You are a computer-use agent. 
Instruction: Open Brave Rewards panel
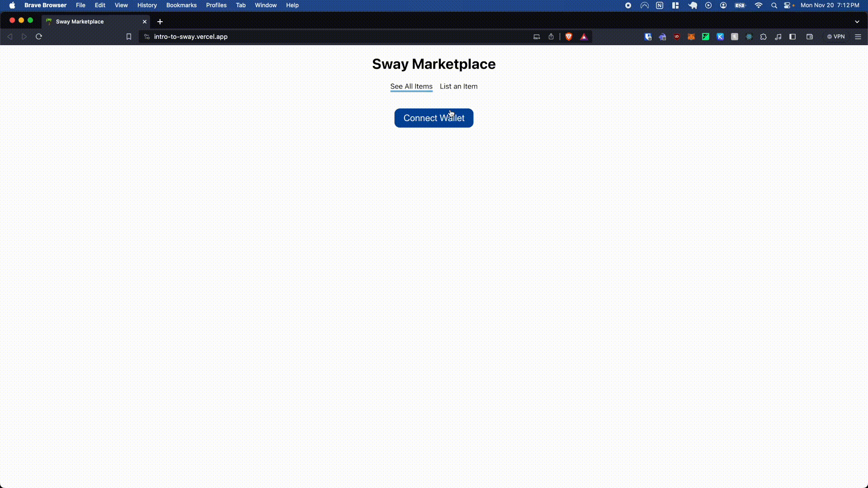coord(584,37)
